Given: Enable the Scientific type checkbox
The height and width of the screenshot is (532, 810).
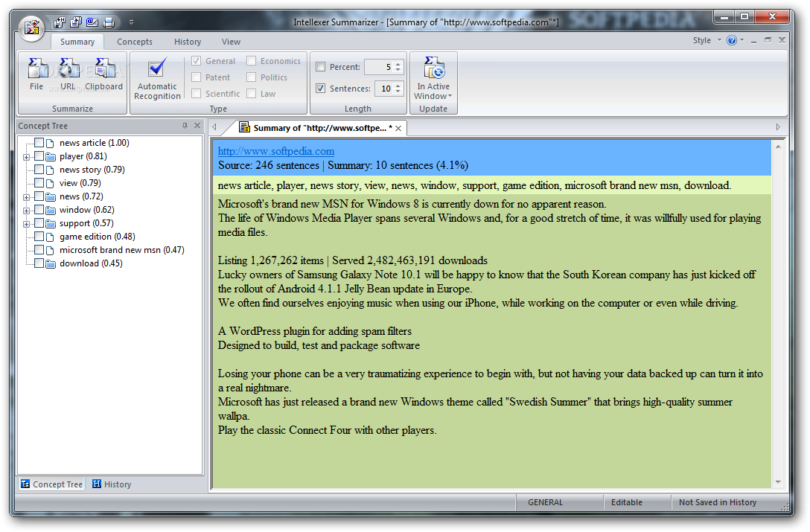Looking at the screenshot, I should tap(197, 94).
